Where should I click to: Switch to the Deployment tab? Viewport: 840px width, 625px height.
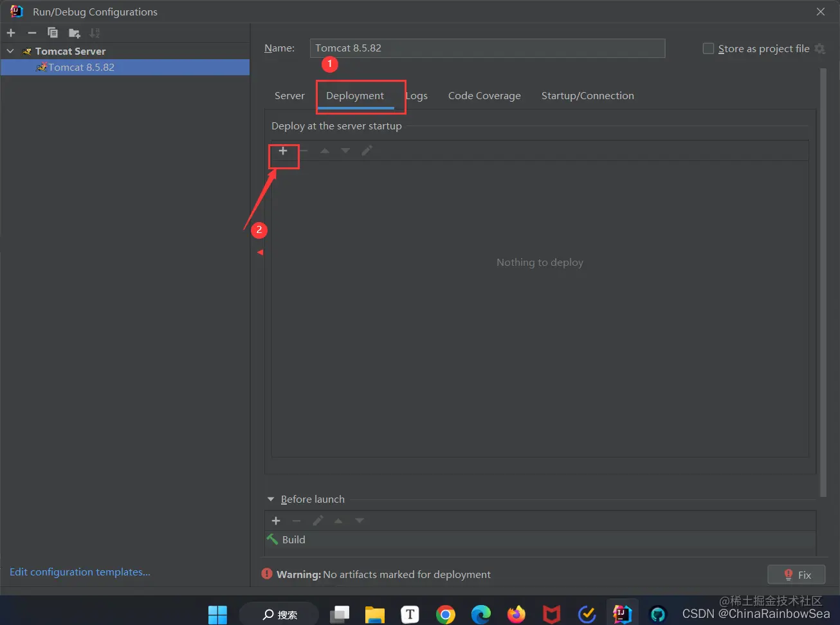[355, 96]
